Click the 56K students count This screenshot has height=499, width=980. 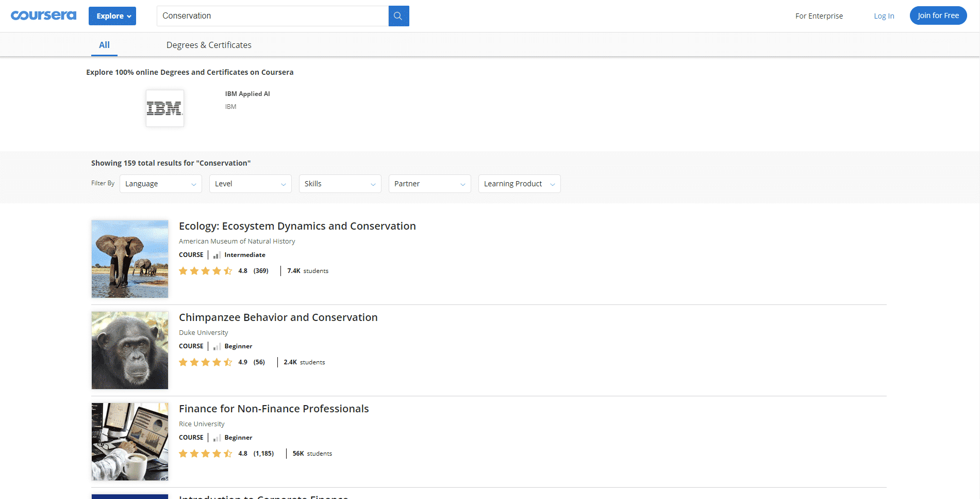(x=312, y=454)
